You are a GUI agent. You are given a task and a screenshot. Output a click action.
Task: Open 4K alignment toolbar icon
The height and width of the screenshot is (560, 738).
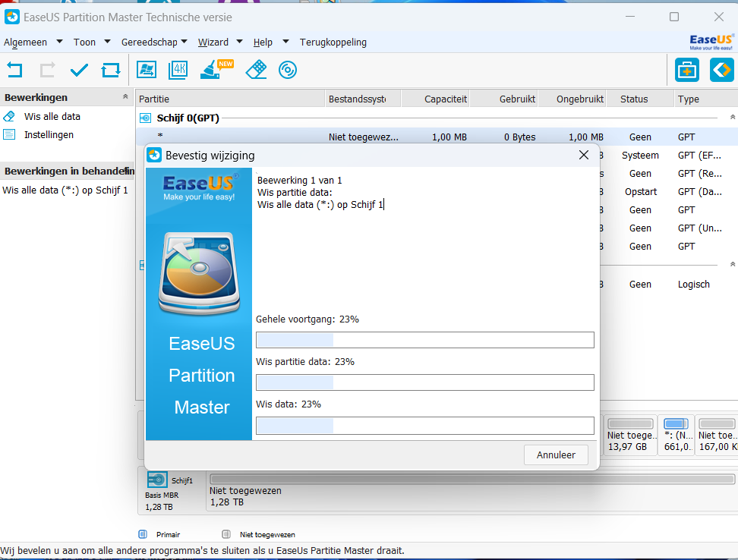coord(178,70)
